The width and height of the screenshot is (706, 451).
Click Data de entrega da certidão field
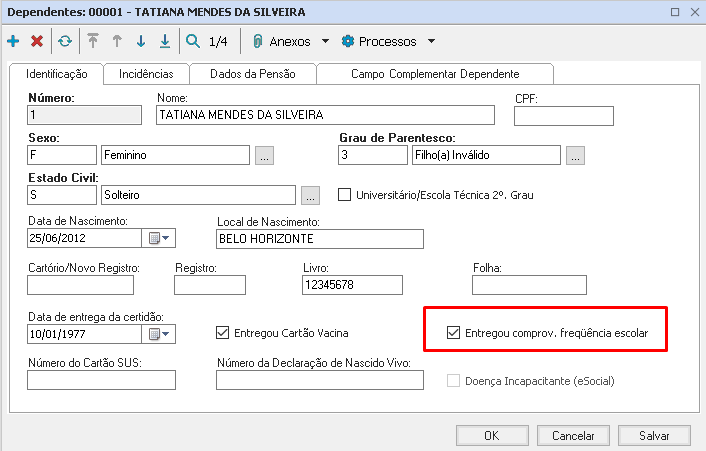[x=85, y=334]
